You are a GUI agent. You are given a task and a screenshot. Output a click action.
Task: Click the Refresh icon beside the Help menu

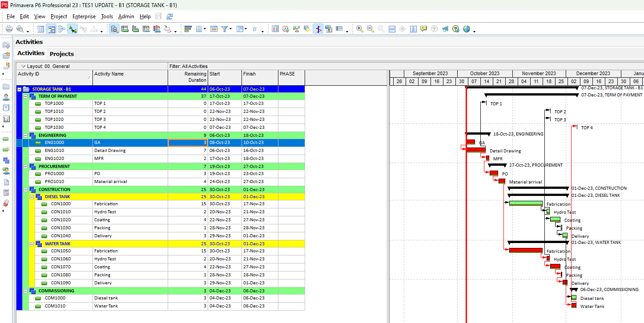point(169,16)
